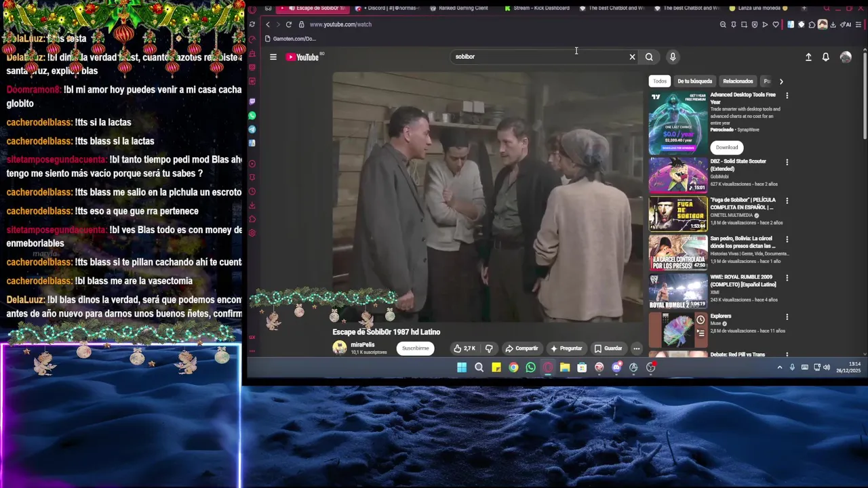The height and width of the screenshot is (488, 868).
Task: Open more actions menu under the video
Action: click(x=636, y=348)
